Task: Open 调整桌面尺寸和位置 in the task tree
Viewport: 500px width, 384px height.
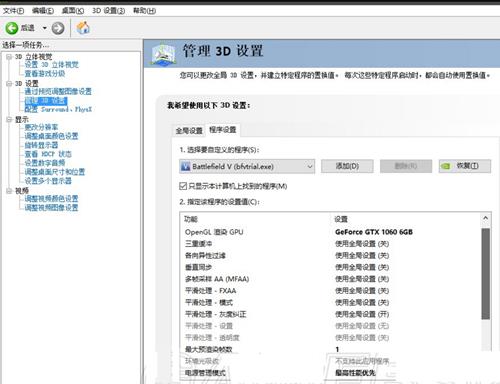Action: [55, 172]
